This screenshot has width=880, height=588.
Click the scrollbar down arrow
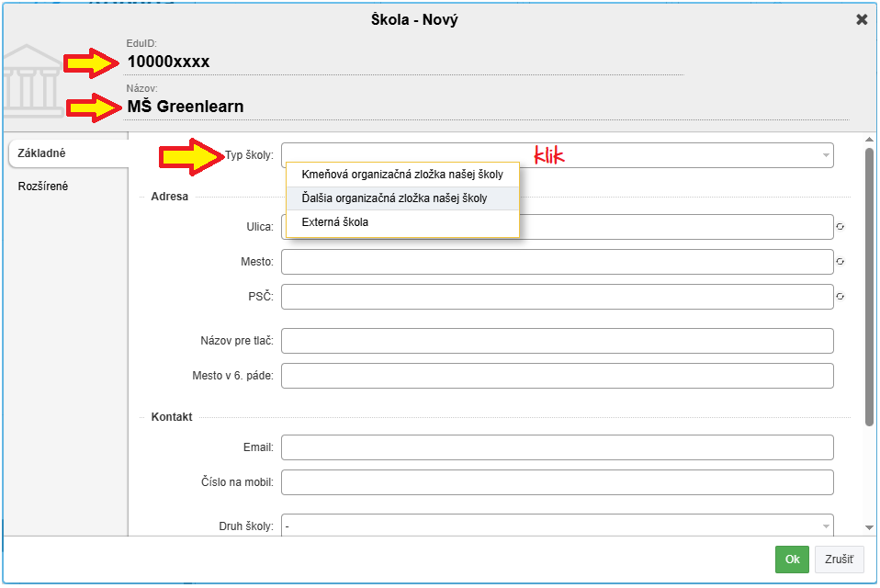(x=869, y=527)
